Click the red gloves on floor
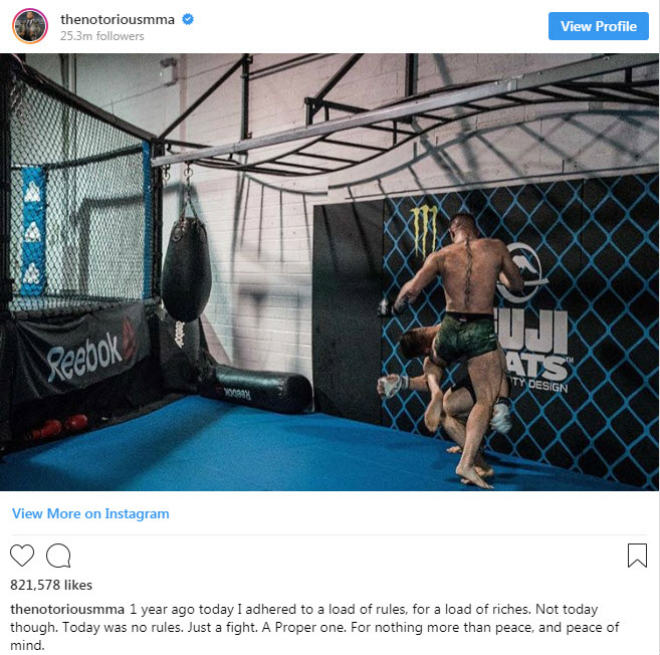Screen dimensions: 660x655 click(x=59, y=426)
